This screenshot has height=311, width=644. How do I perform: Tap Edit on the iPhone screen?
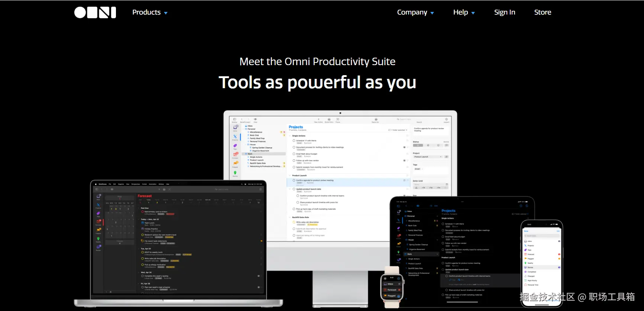click(x=558, y=231)
